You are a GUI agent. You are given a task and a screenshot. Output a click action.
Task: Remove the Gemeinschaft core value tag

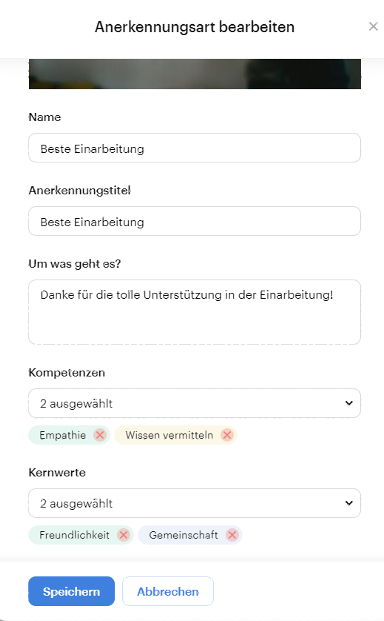click(232, 535)
